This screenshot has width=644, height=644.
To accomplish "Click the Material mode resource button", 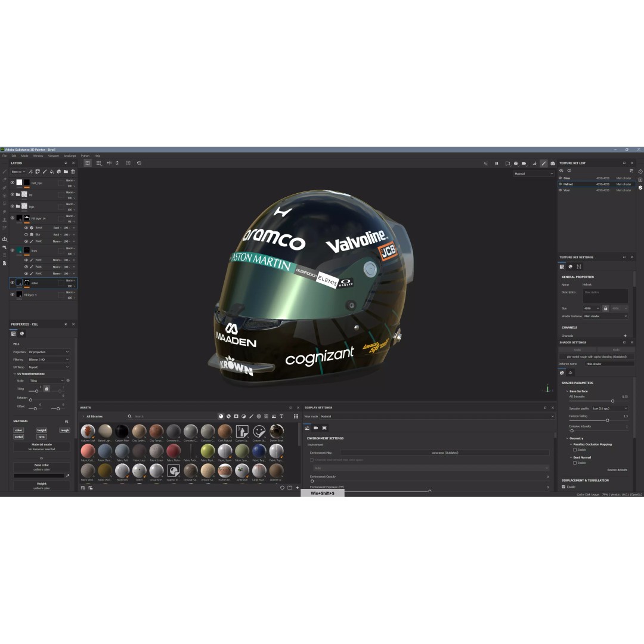I will click(x=42, y=447).
